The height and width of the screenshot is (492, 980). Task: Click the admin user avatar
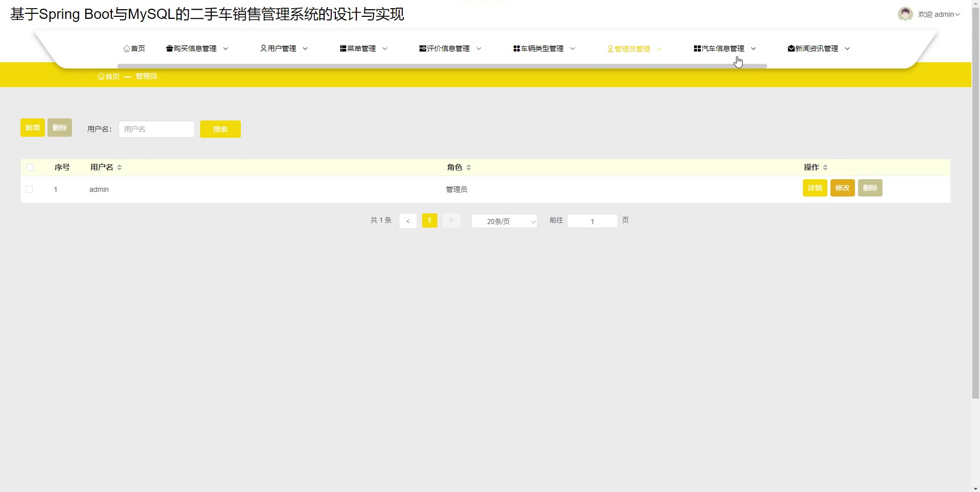click(905, 14)
